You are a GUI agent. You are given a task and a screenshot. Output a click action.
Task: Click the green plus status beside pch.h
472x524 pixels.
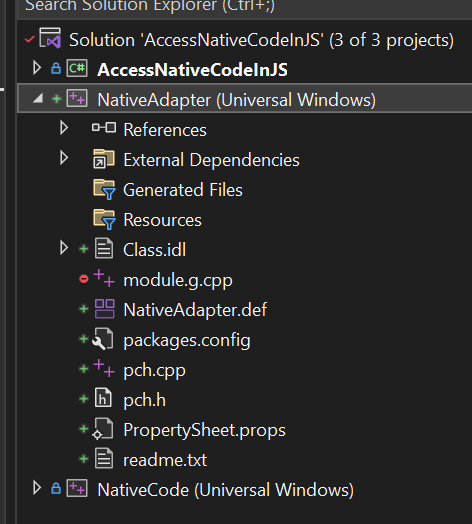(84, 399)
